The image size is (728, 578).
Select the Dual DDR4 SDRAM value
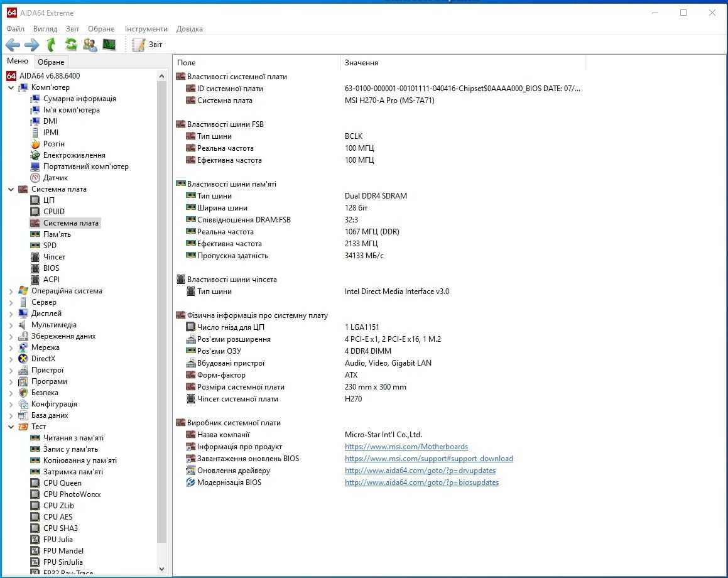click(x=376, y=196)
